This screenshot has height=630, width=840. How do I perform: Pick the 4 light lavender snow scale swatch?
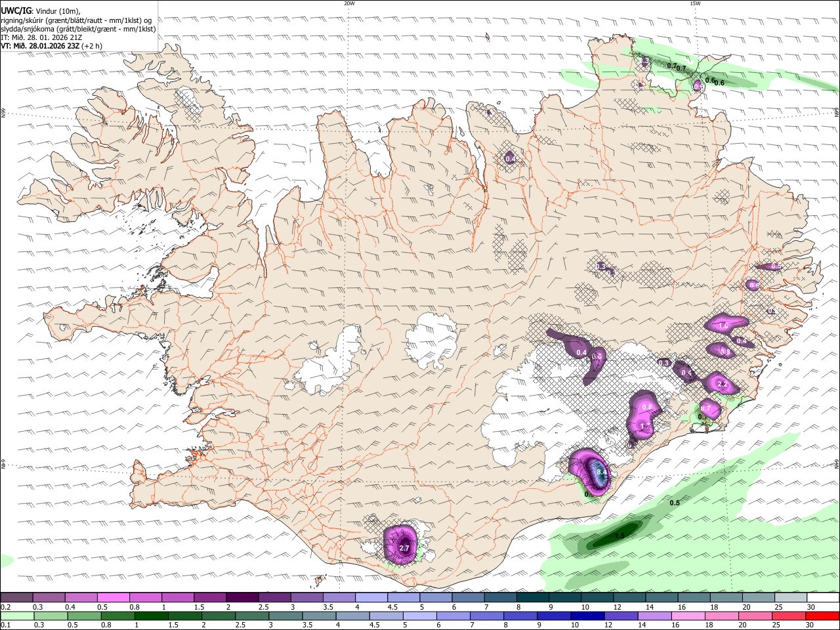tap(371, 597)
